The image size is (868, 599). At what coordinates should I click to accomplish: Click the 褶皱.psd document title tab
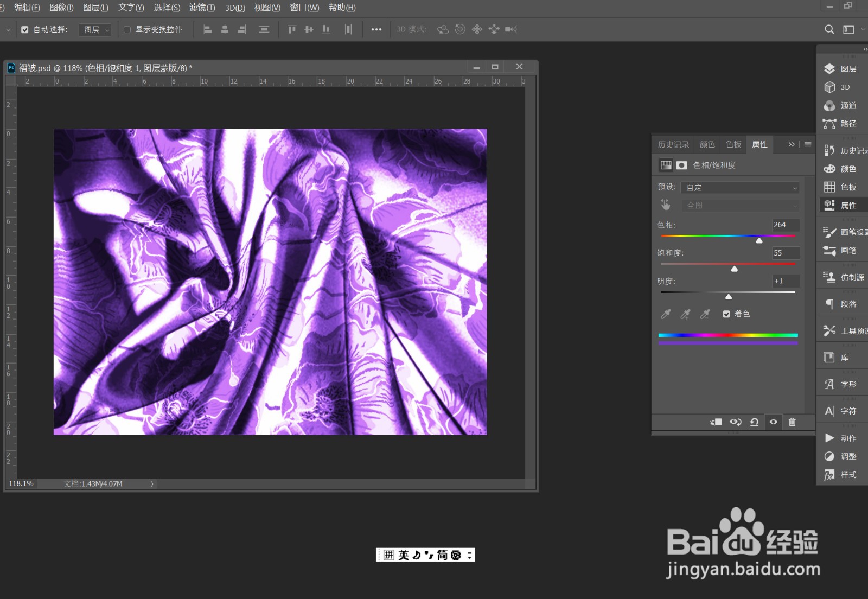pyautogui.click(x=106, y=68)
